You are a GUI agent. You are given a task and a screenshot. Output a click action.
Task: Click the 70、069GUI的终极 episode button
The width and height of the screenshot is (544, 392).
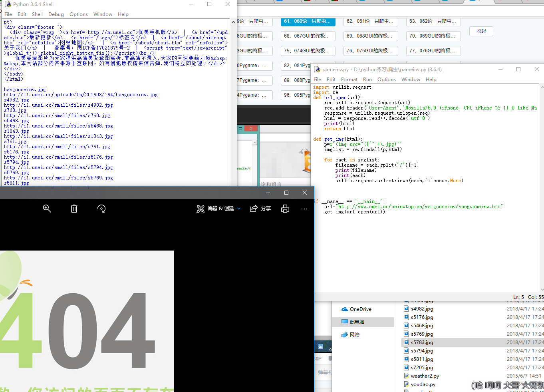coord(433,36)
